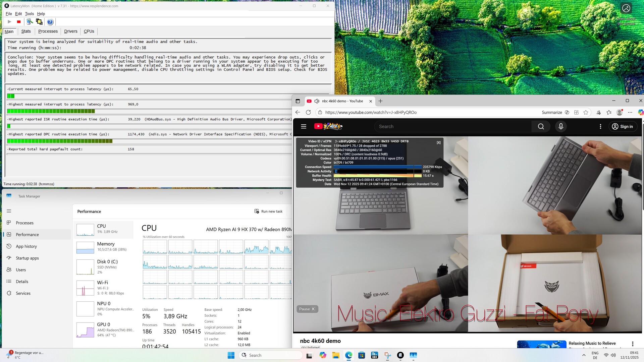Viewport: 644px width, 362px height.
Task: Click Summarize in the Edge address bar
Action: [x=552, y=112]
